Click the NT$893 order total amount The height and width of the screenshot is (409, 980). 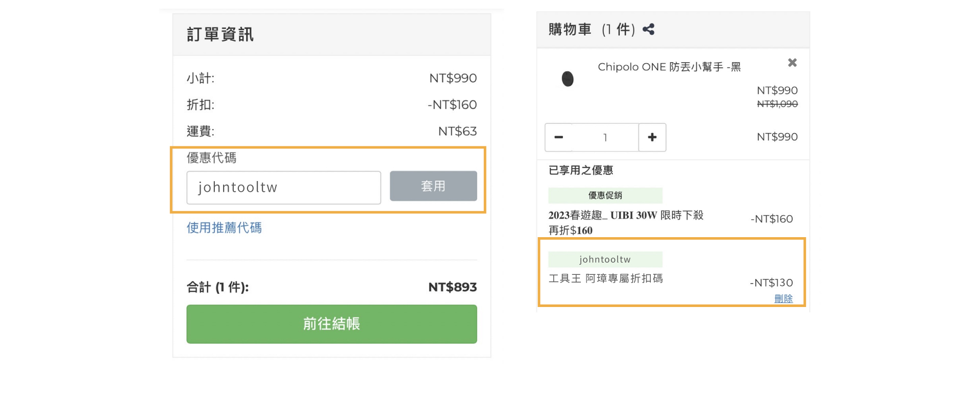tap(452, 287)
